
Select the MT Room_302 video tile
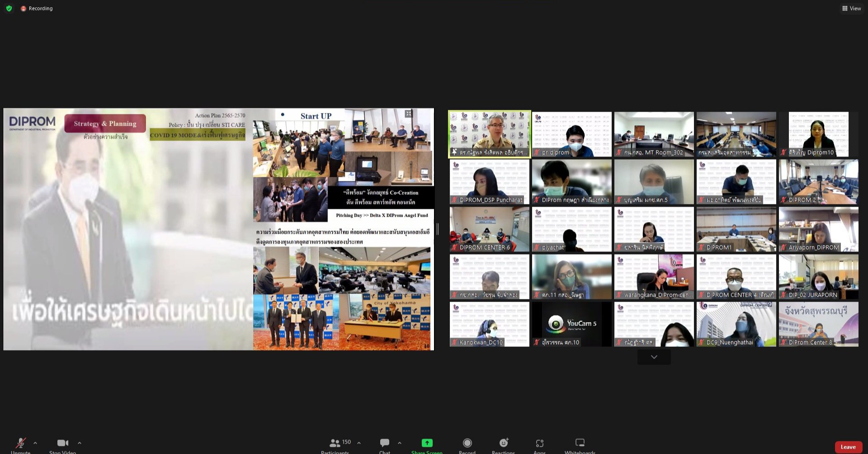click(654, 134)
